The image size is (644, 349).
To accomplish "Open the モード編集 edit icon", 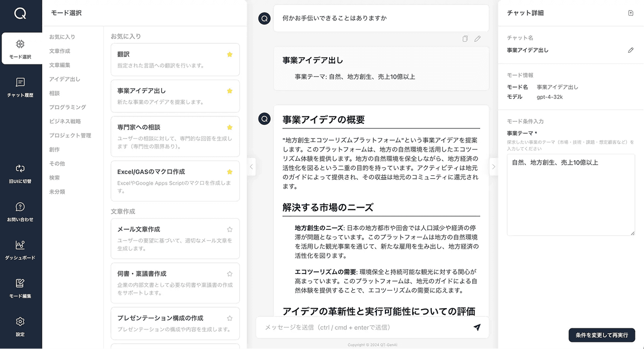I will tap(20, 284).
